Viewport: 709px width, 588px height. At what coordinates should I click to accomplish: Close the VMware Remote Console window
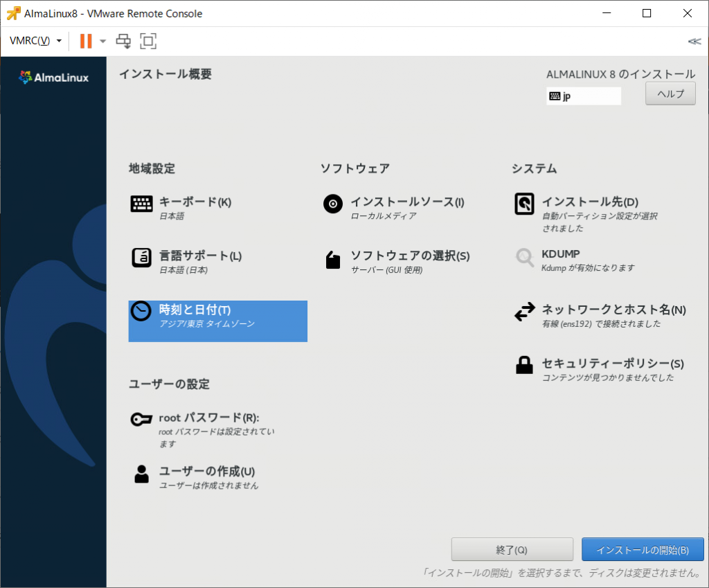(688, 13)
